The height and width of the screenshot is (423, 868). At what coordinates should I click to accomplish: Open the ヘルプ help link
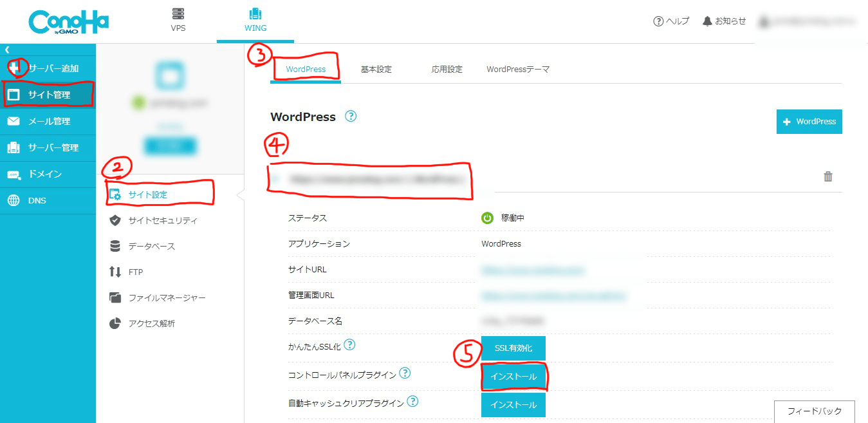click(671, 21)
